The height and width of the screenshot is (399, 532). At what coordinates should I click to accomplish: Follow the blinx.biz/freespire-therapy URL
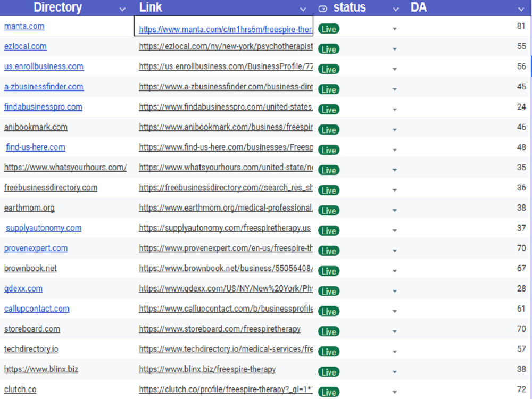tap(207, 369)
